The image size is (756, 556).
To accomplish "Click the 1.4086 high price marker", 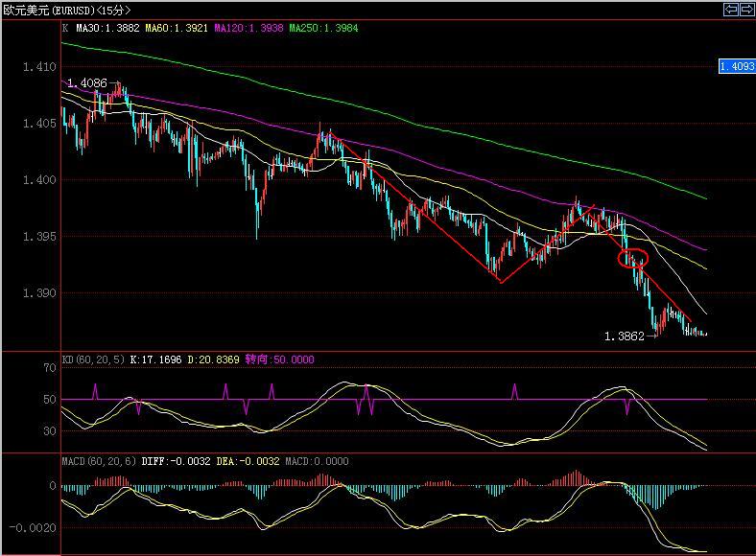I will [87, 83].
